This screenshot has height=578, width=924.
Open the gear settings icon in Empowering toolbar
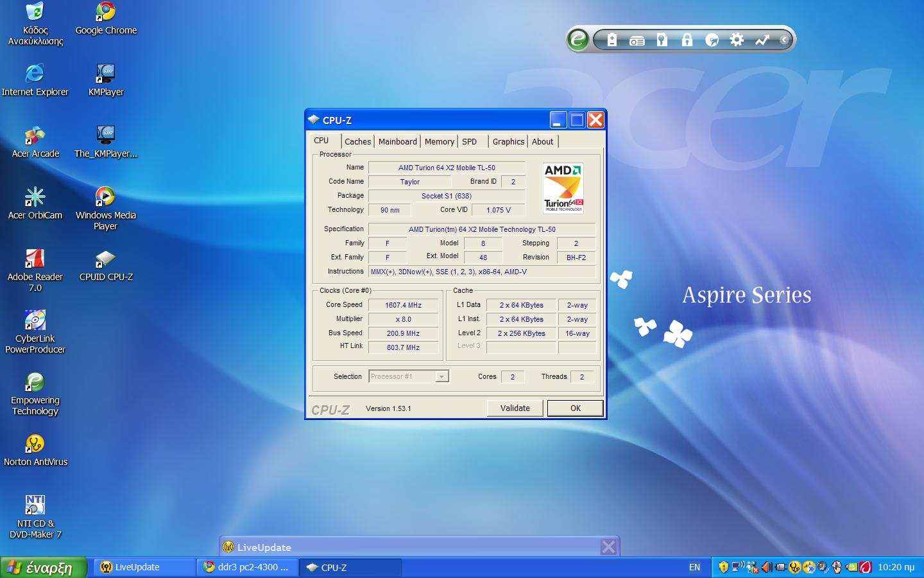(737, 40)
